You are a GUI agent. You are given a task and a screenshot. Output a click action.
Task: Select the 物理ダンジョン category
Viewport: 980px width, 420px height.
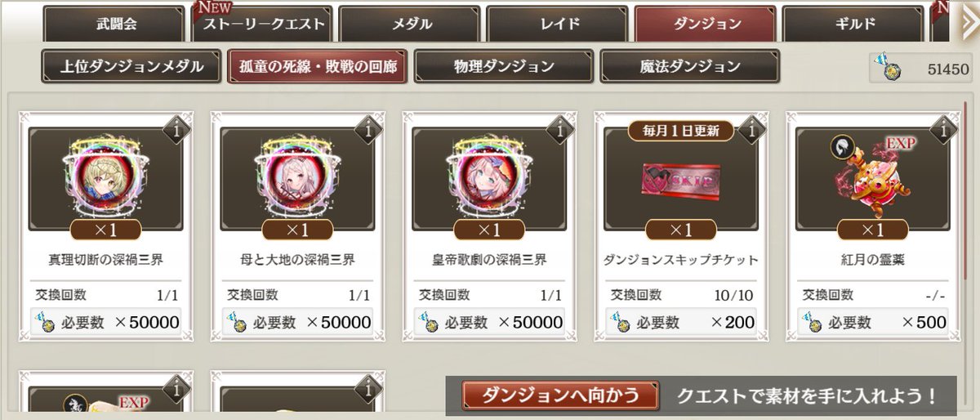pyautogui.click(x=503, y=67)
